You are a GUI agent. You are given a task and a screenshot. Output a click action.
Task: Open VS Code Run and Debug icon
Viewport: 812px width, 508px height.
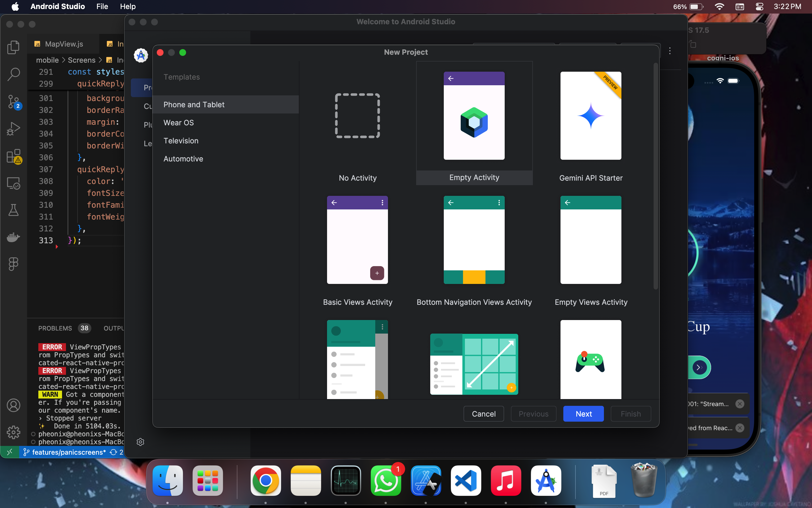click(x=14, y=128)
